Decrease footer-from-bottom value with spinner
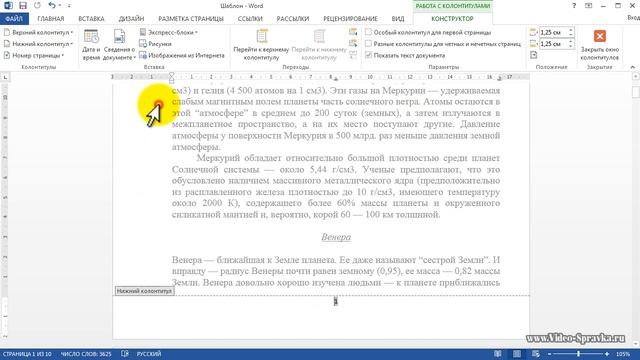The height and width of the screenshot is (360, 640). tap(571, 46)
